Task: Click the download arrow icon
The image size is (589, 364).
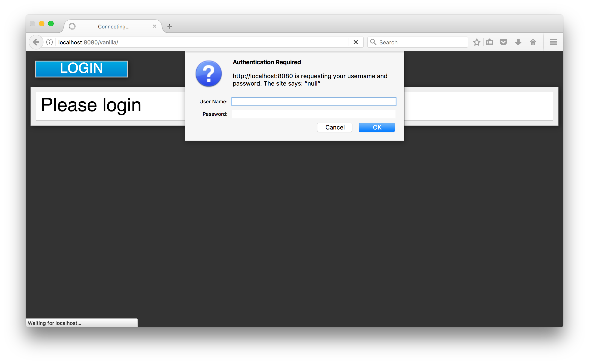Action: (518, 42)
